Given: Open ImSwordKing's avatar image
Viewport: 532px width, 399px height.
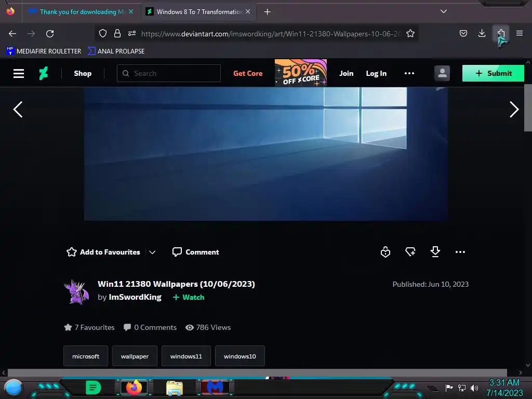Looking at the screenshot, I should point(77,292).
